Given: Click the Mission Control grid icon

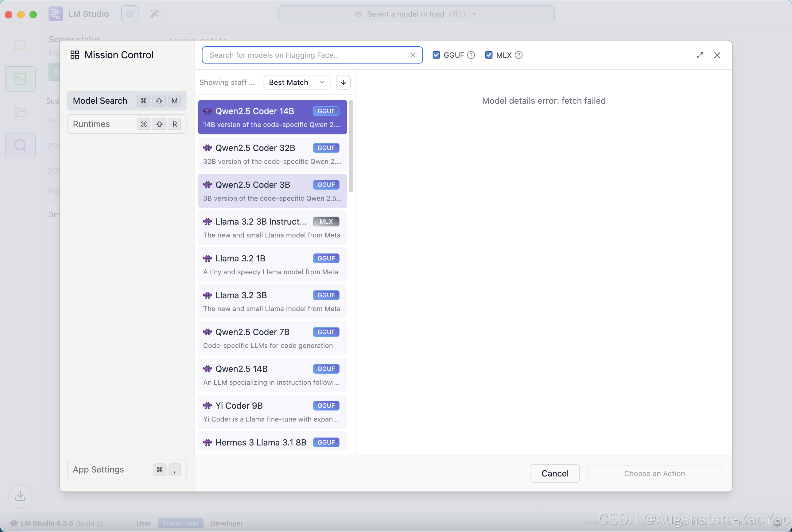Looking at the screenshot, I should click(x=75, y=55).
